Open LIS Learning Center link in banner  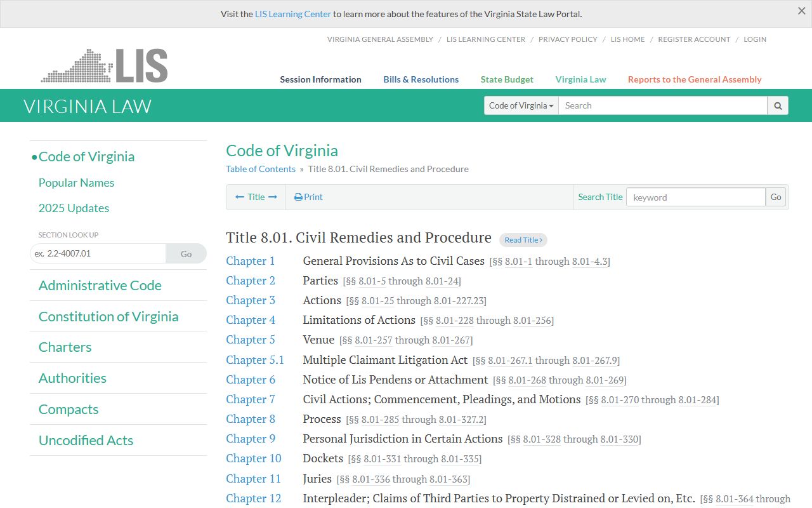click(293, 14)
